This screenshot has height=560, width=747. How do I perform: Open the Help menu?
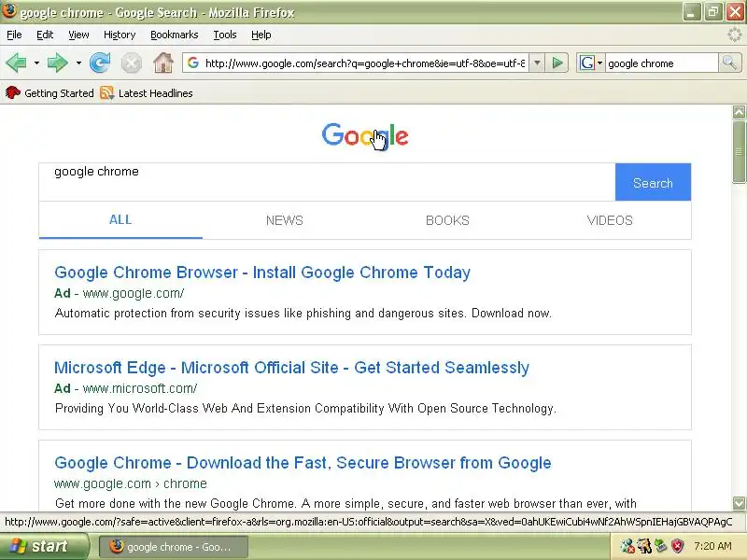(261, 35)
